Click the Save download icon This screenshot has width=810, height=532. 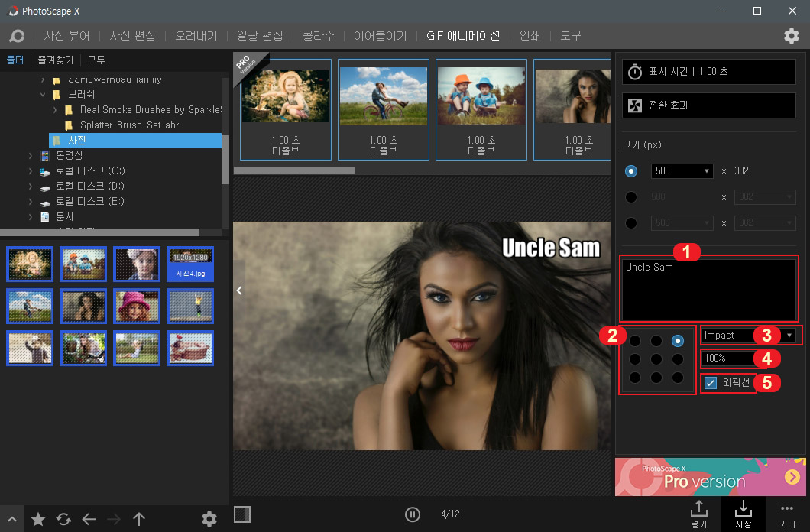click(x=743, y=508)
